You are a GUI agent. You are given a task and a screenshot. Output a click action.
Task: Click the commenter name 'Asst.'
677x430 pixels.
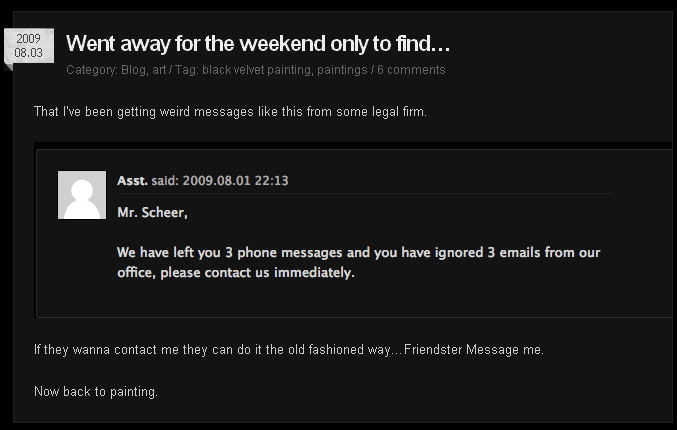point(132,180)
